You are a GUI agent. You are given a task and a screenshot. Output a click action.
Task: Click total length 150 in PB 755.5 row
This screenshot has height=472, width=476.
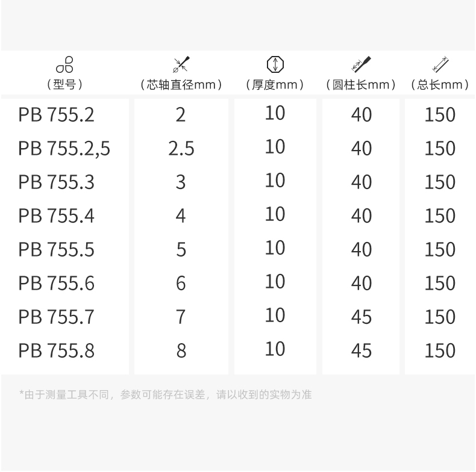point(440,250)
